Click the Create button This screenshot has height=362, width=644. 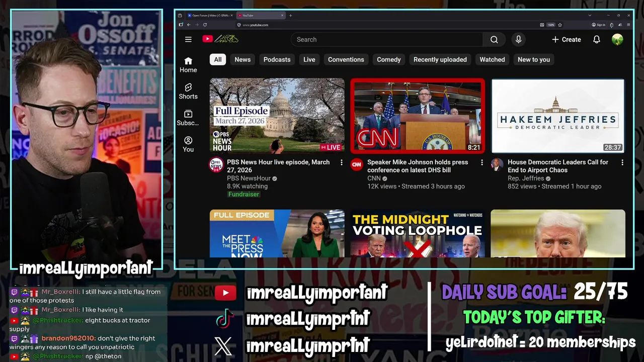[x=566, y=39]
